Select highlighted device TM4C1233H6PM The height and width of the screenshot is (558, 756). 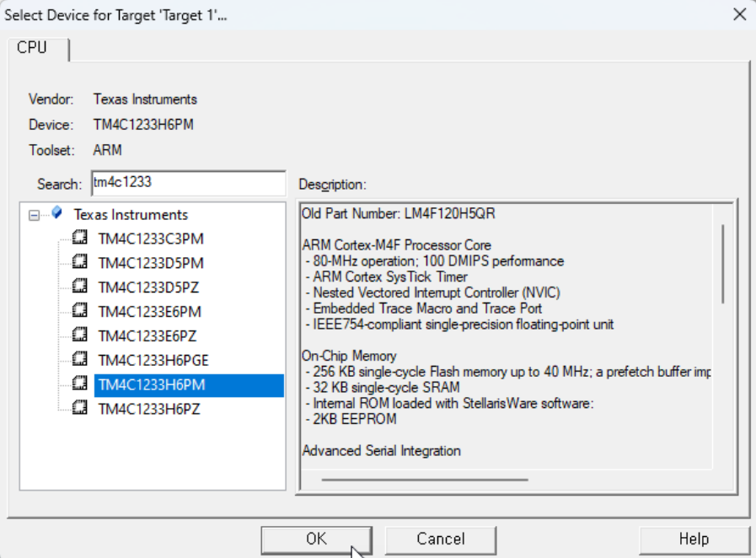[x=189, y=385]
